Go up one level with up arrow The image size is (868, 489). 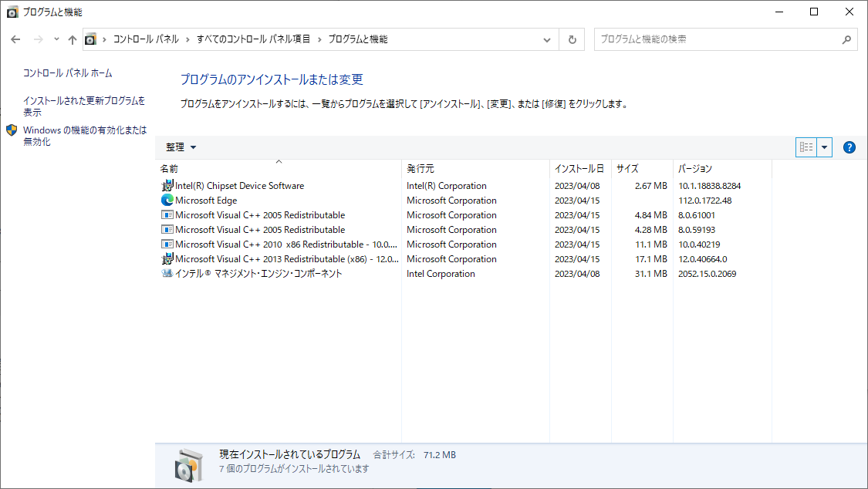click(73, 39)
